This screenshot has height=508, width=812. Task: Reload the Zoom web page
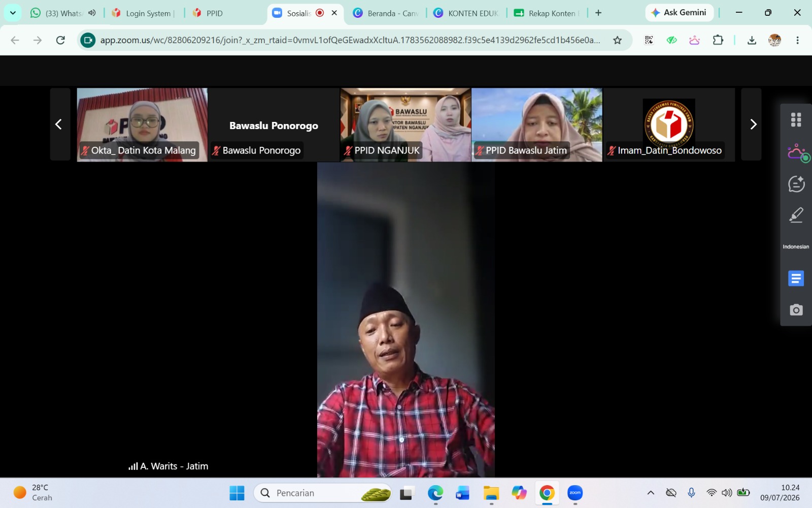tap(60, 40)
